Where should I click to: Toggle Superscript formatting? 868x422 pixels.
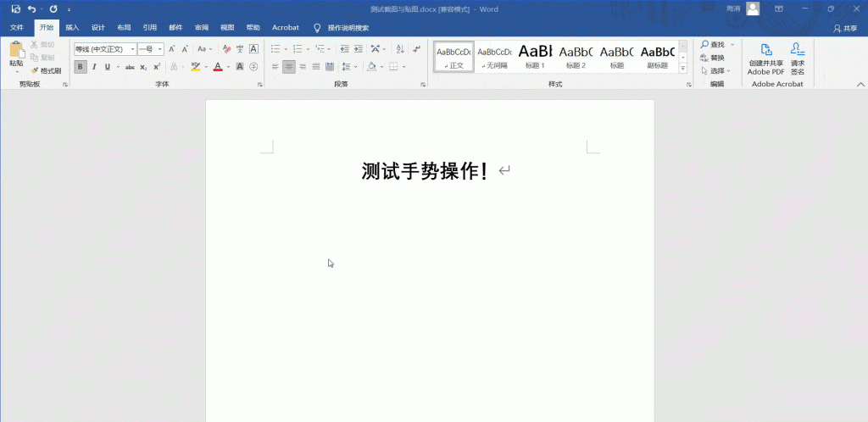[157, 67]
